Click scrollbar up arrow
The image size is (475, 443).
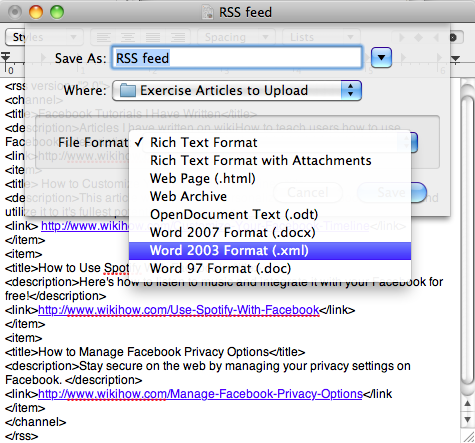pyautogui.click(x=467, y=404)
